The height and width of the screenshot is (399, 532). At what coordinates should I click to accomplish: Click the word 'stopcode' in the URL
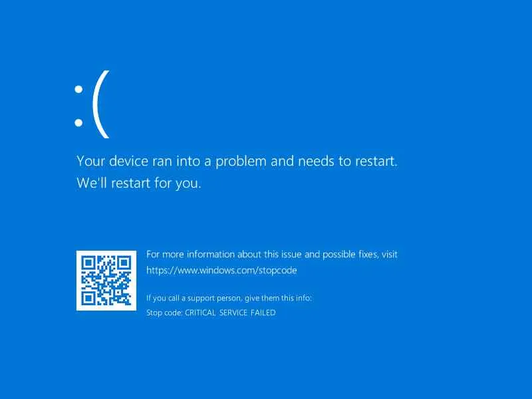point(278,271)
